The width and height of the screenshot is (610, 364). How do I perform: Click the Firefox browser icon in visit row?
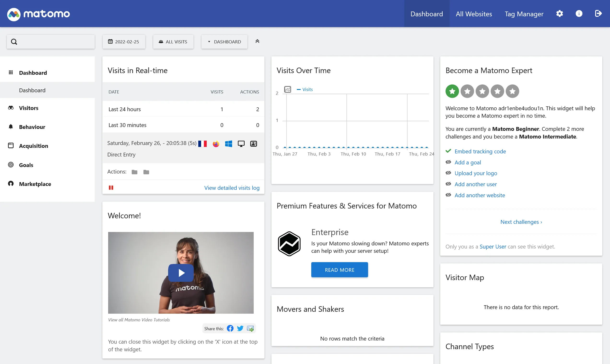point(216,144)
